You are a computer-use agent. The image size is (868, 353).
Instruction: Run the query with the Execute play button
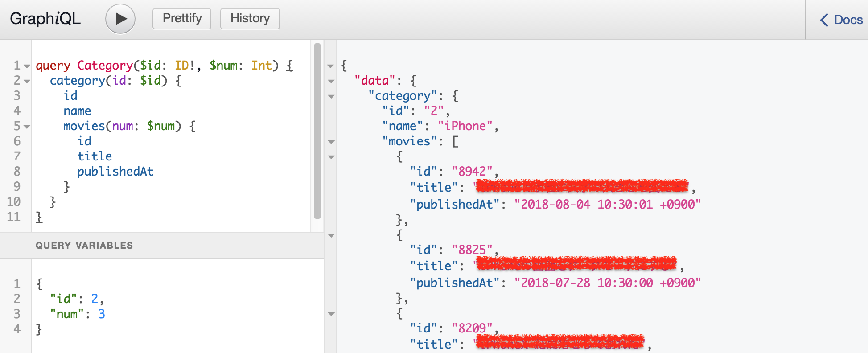(x=120, y=19)
